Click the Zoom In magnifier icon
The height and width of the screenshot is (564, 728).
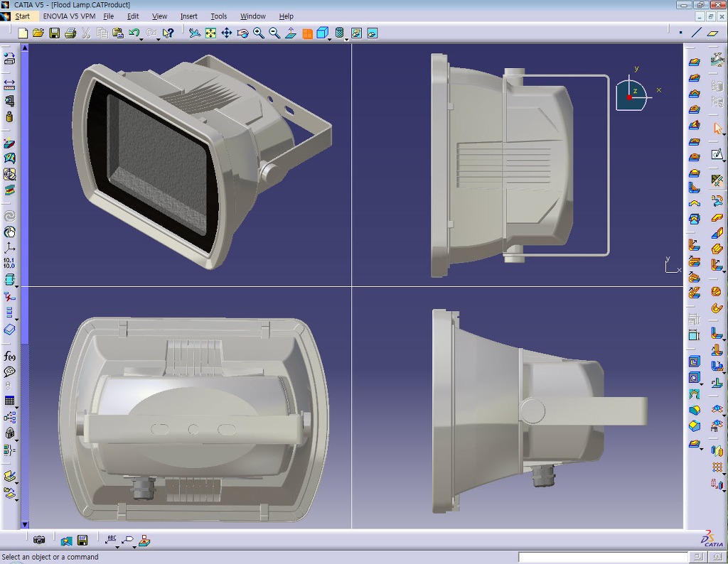pos(259,33)
